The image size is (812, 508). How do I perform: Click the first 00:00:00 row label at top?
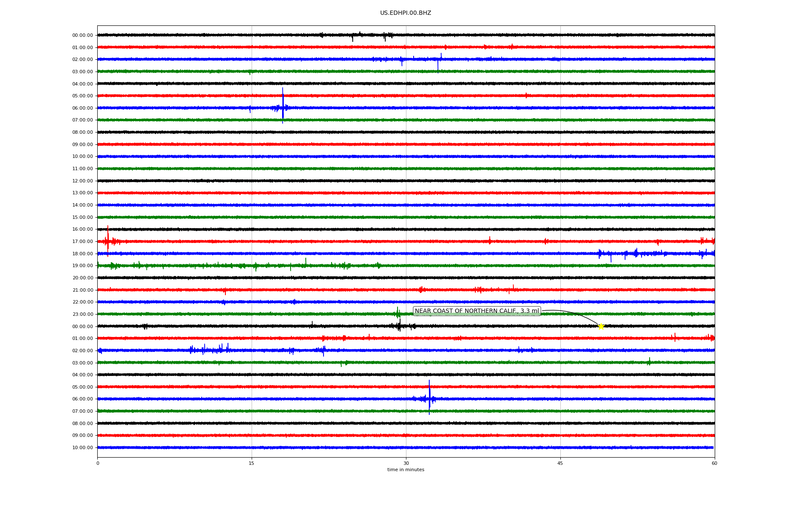82,36
